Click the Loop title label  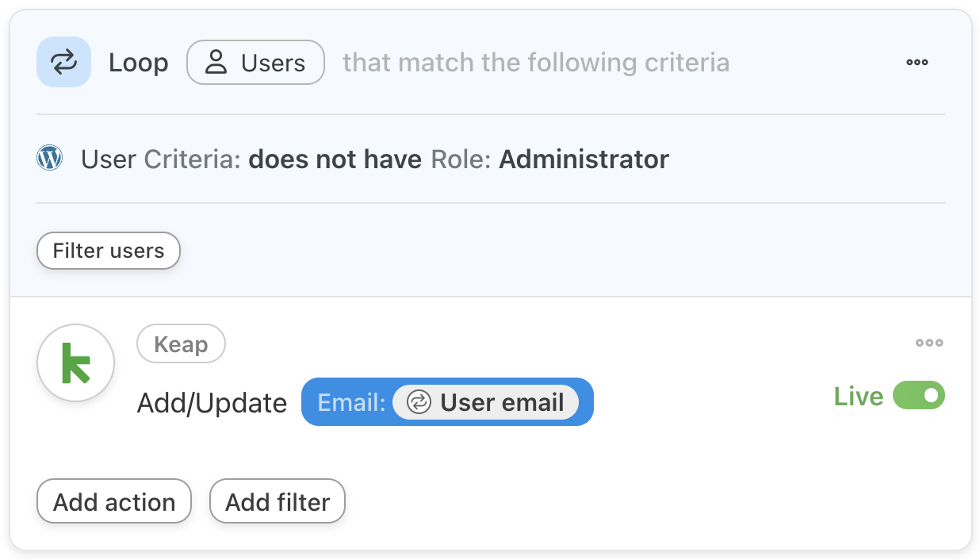[138, 63]
